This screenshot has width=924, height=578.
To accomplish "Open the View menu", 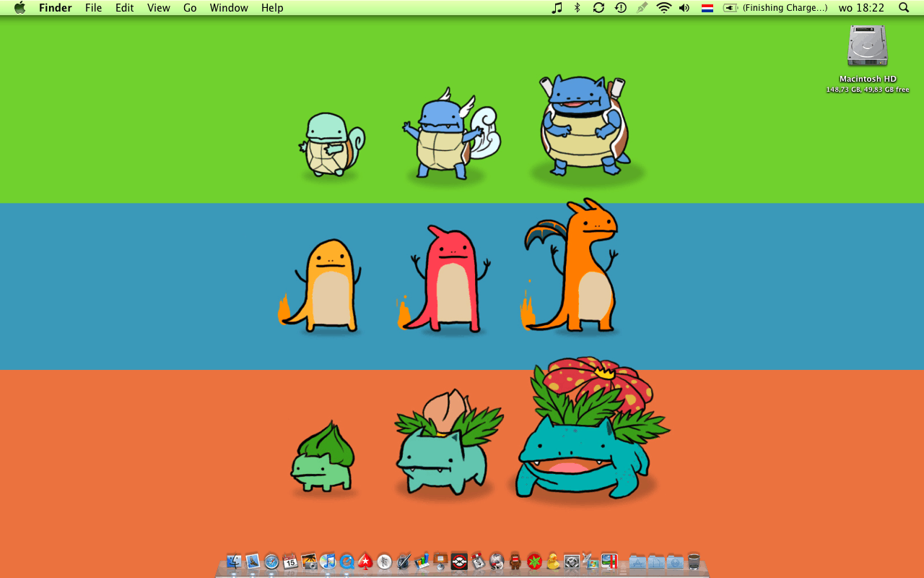I will [x=159, y=8].
